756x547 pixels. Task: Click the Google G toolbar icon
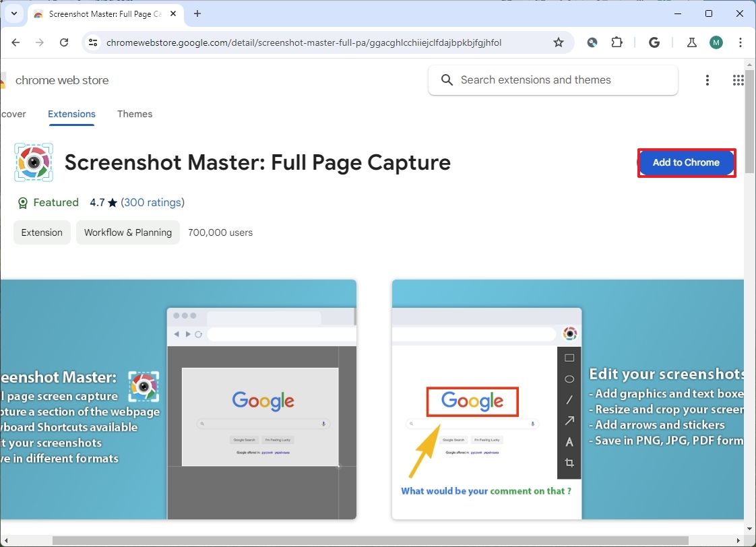(654, 42)
